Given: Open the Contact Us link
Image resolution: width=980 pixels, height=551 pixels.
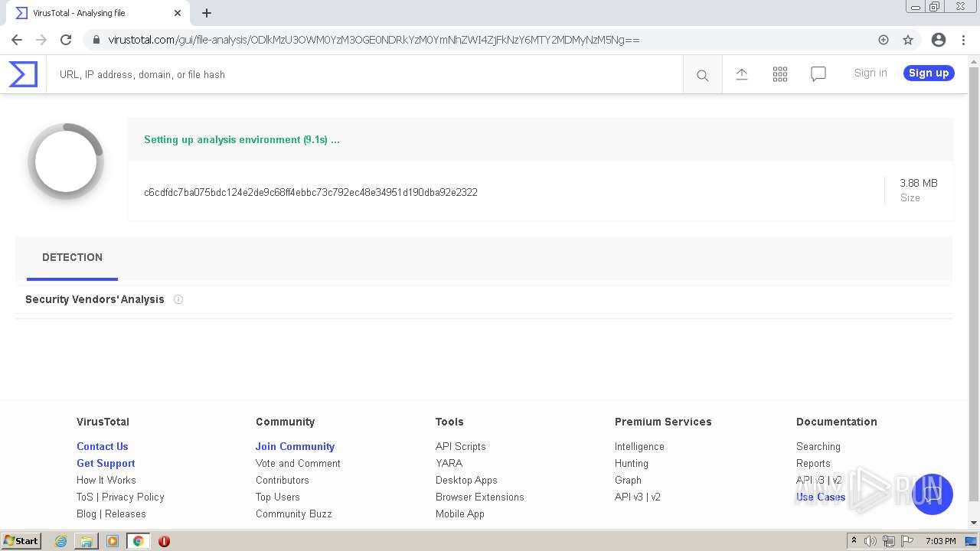Looking at the screenshot, I should 102,446.
